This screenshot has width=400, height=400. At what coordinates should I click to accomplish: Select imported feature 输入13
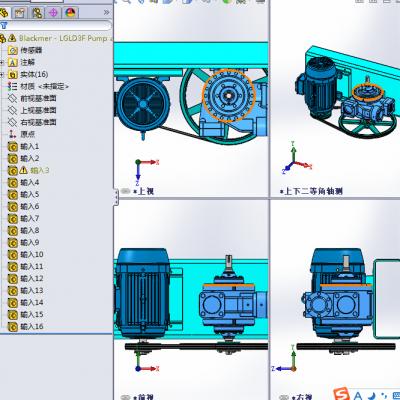click(32, 290)
